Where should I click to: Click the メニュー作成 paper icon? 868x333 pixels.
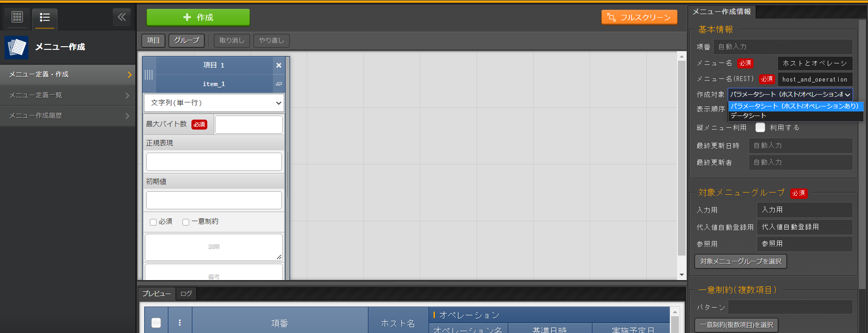pos(16,47)
